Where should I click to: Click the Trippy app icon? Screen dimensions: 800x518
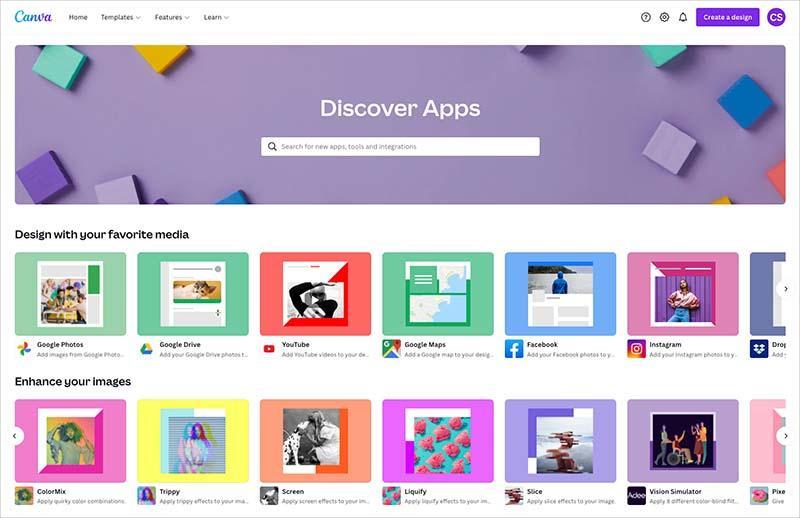(146, 496)
